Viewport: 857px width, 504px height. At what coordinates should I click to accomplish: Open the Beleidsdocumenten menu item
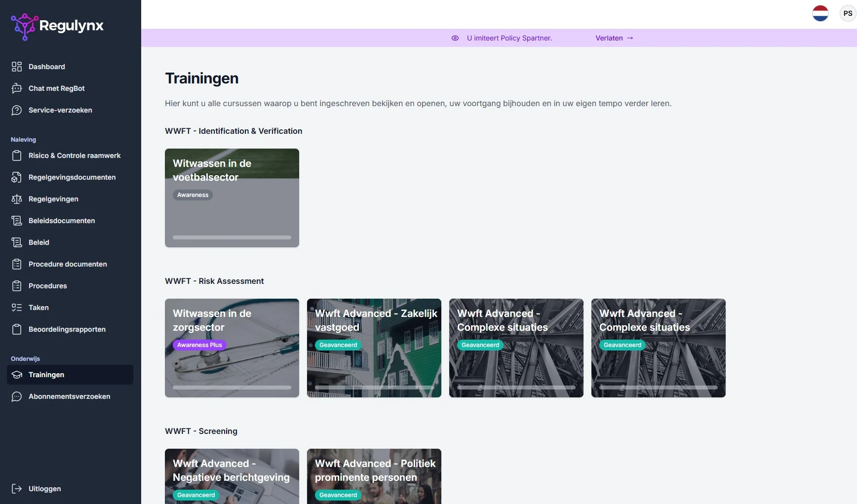(x=61, y=221)
